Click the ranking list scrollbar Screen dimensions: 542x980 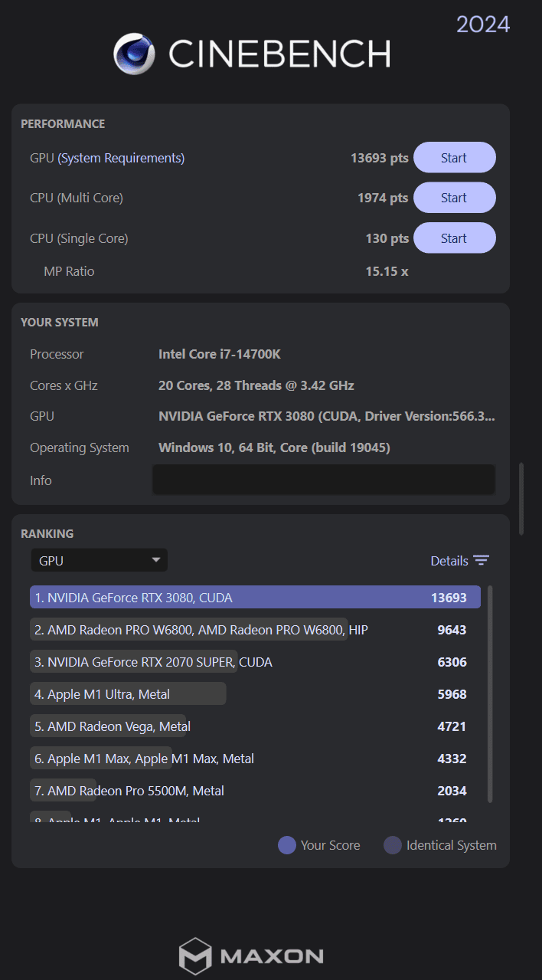[490, 693]
